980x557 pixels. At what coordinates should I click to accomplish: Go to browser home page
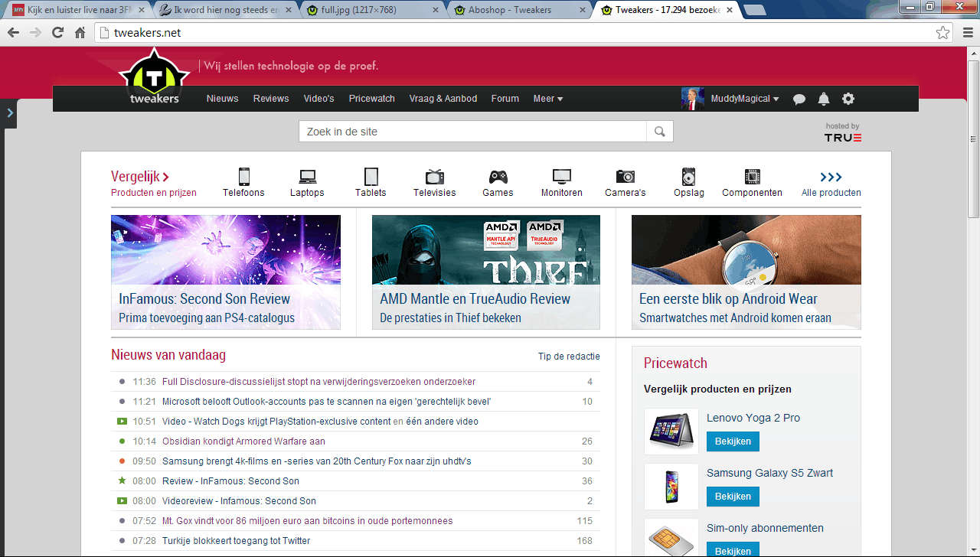tap(80, 33)
